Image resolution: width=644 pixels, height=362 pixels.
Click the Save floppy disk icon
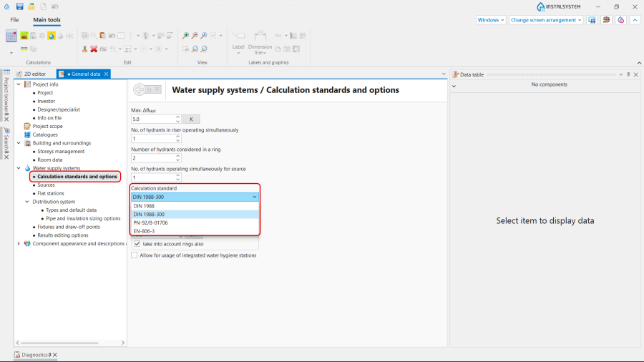(19, 6)
